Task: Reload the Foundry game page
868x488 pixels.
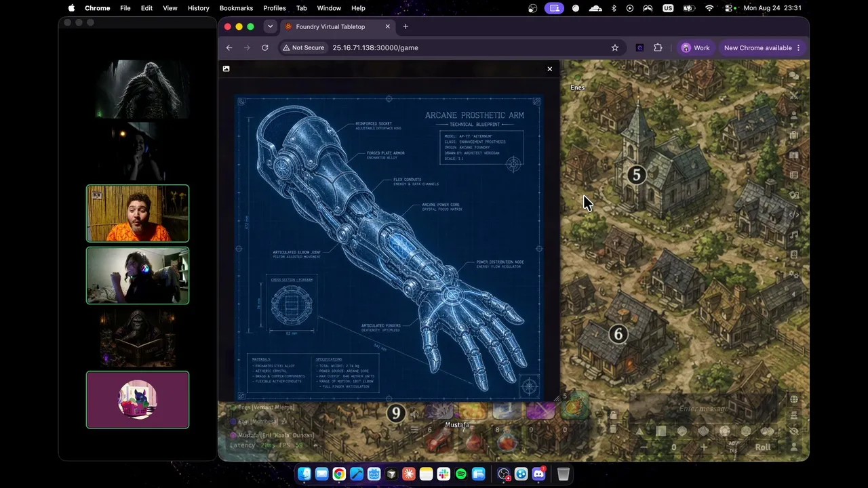Action: point(265,47)
